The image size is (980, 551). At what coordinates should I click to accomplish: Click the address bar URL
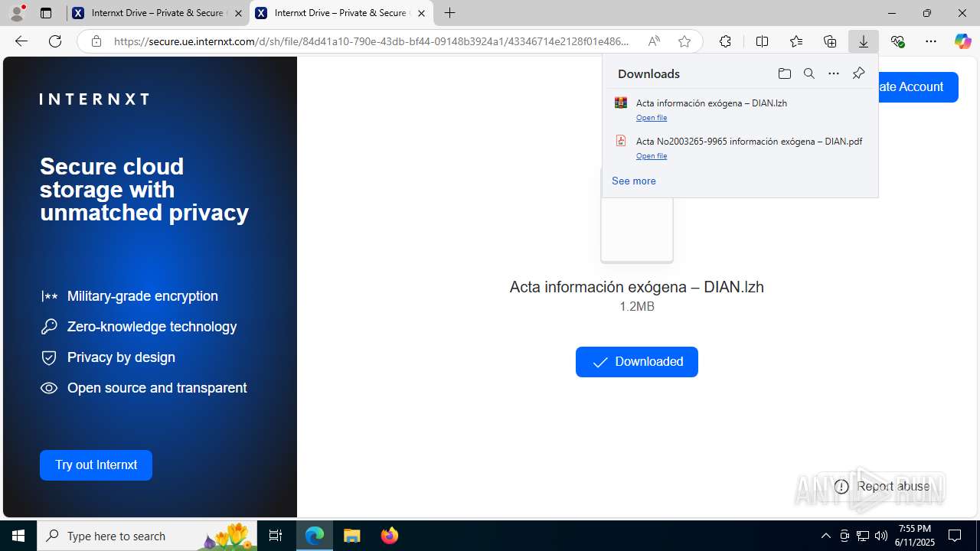point(371,41)
